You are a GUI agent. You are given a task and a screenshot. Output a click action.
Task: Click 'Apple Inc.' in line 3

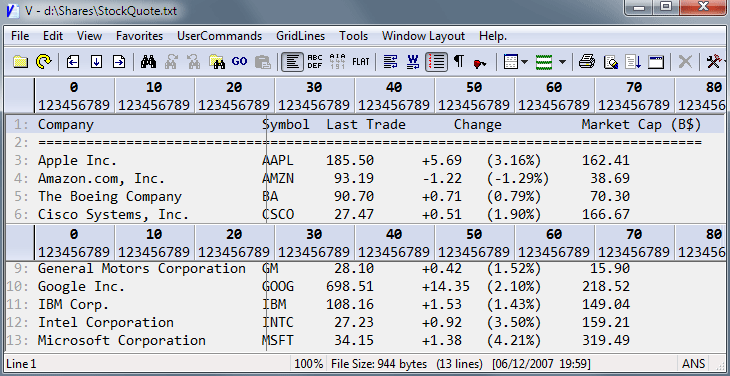(77, 161)
